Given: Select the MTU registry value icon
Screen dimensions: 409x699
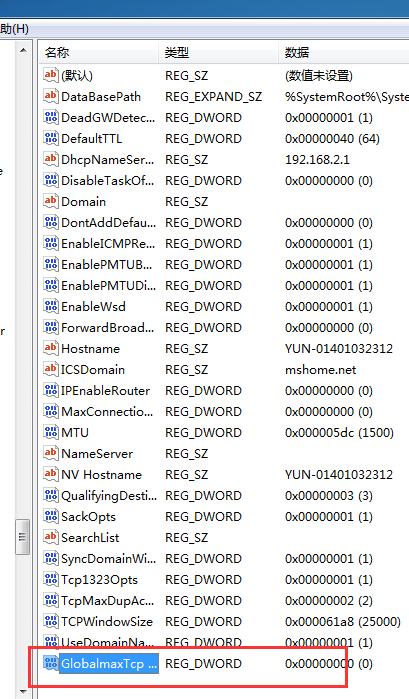Looking at the screenshot, I should tap(50, 432).
